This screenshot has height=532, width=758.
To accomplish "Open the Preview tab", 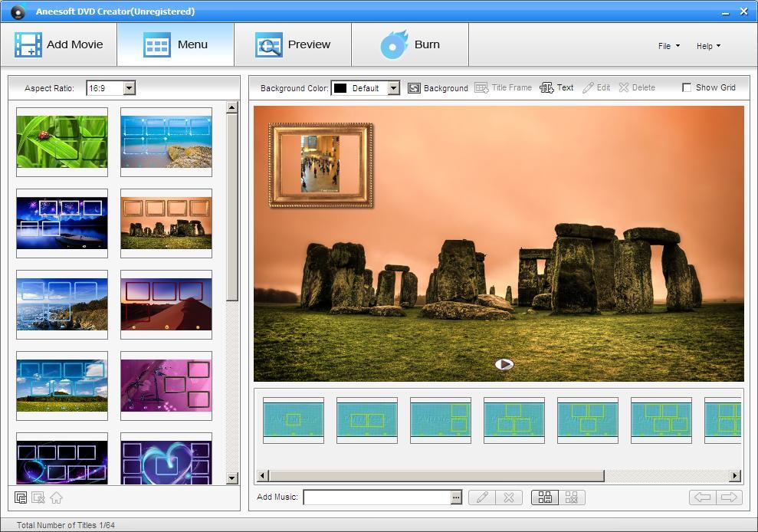I will 293,44.
